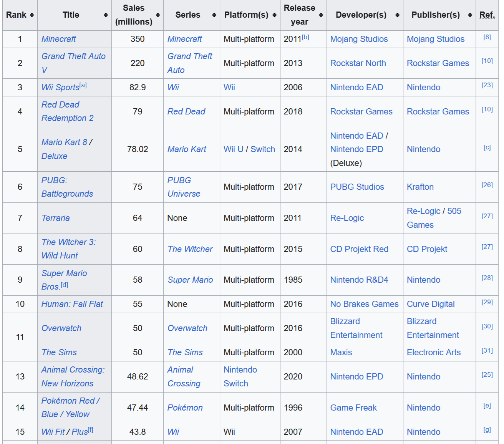Open the Plus link in Wii Fit row
The image size is (504, 444).
click(80, 432)
